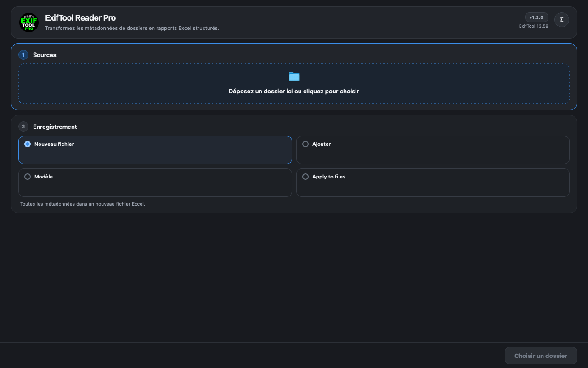588x368 pixels.
Task: Click the Nouveau fichier option card
Action: (x=155, y=150)
